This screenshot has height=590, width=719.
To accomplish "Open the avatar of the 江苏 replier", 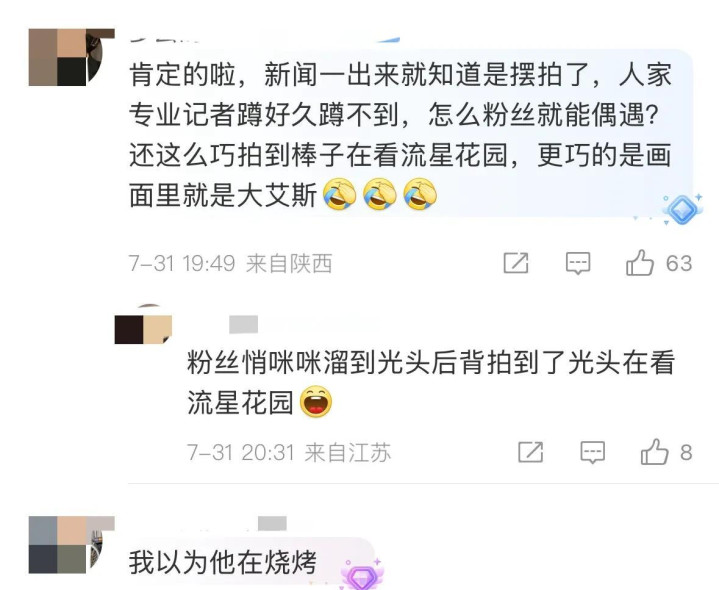I will tap(143, 324).
